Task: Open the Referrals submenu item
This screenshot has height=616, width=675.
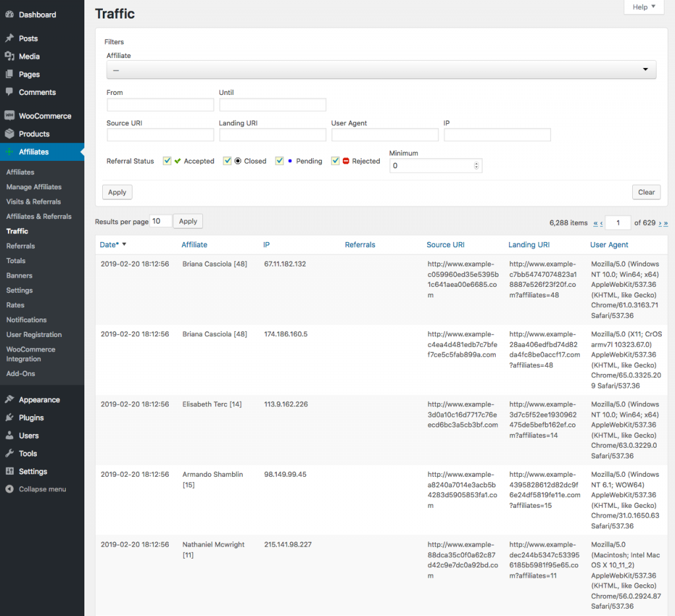Action: [20, 246]
